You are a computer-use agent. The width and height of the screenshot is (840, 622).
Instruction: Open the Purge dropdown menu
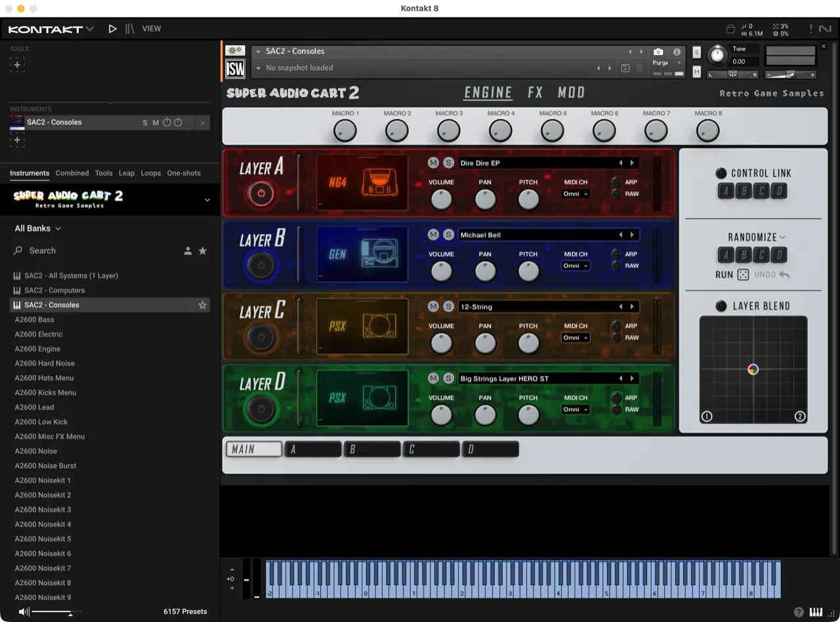point(665,63)
